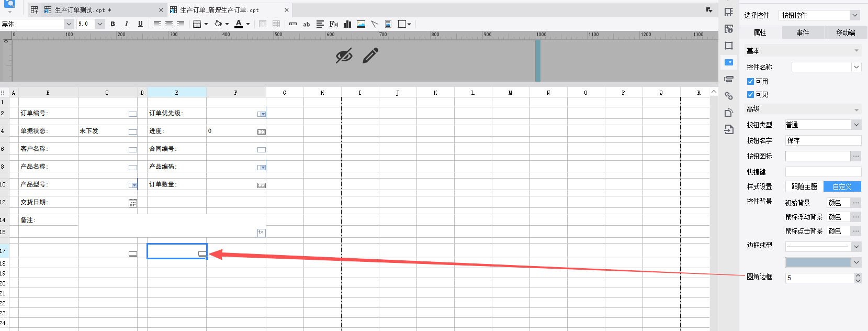Toggle bold formatting in toolbar

pyautogui.click(x=112, y=24)
